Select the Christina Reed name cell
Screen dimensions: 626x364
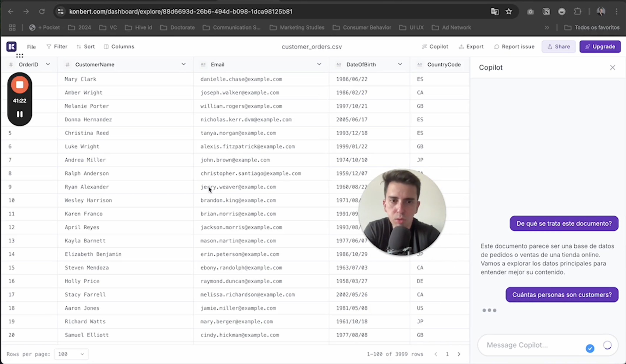125,133
